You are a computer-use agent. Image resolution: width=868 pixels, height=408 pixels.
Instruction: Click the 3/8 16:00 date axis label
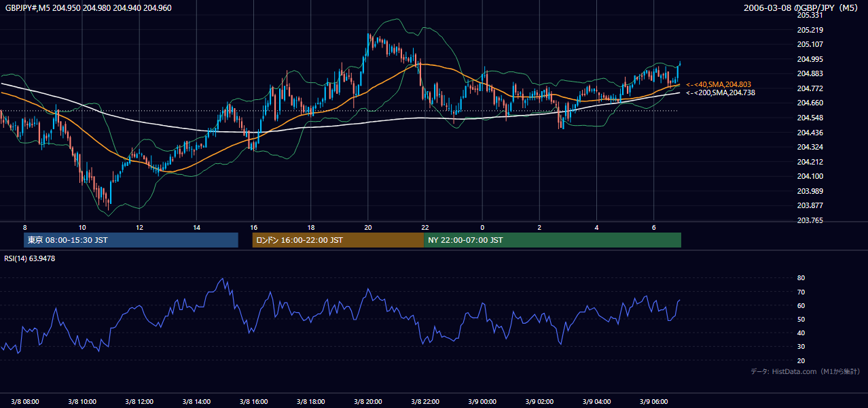253,401
